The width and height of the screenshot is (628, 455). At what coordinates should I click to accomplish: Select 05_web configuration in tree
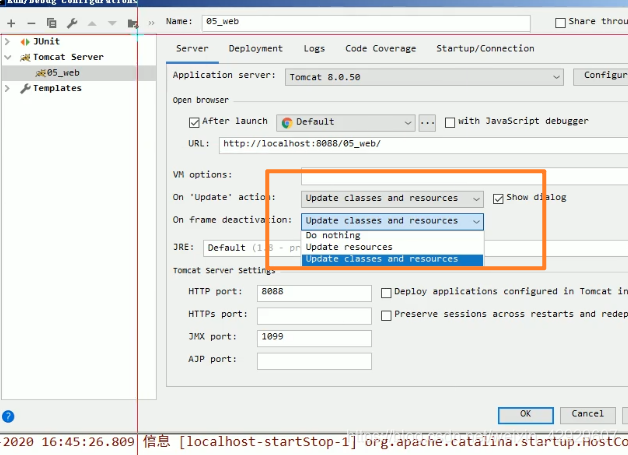[79, 73]
